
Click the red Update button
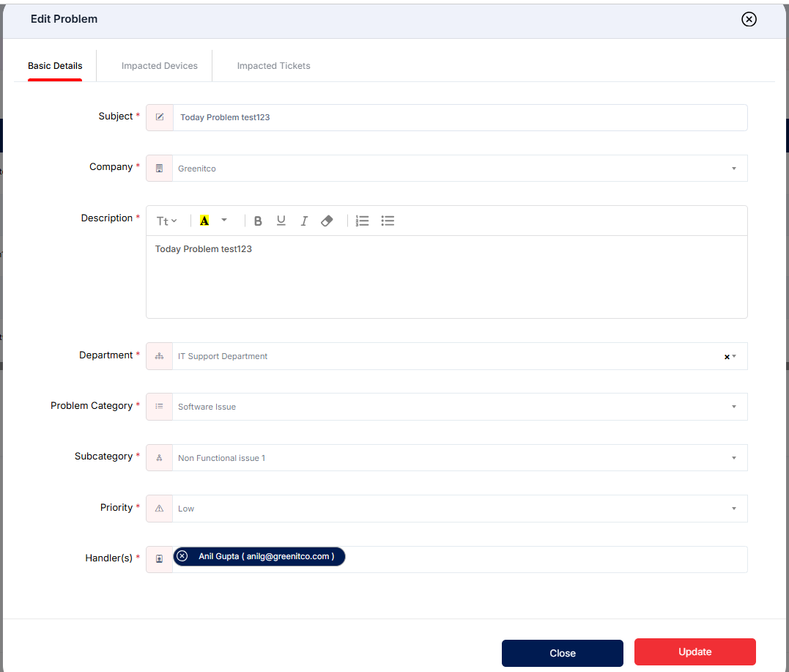tap(695, 652)
